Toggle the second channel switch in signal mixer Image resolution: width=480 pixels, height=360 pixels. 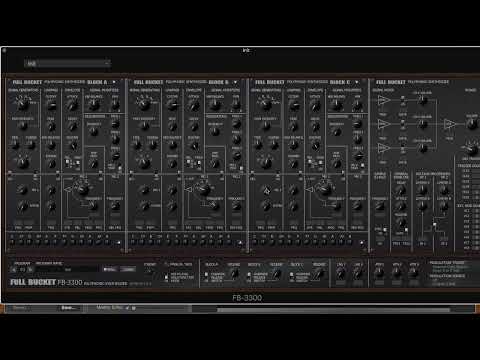click(x=403, y=124)
